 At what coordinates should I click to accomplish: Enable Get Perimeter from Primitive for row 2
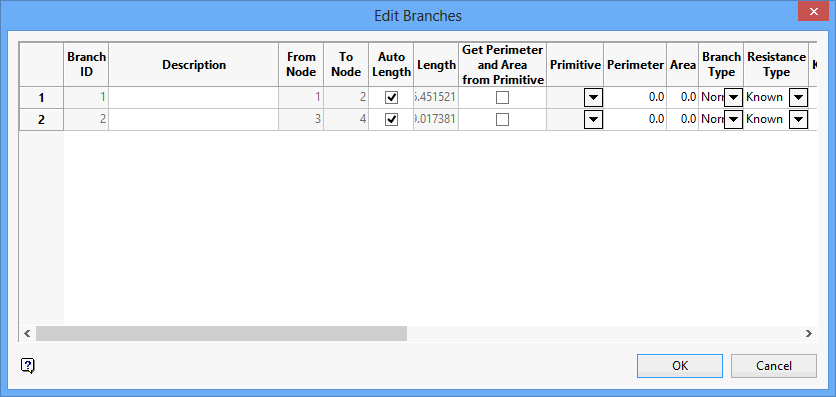click(502, 119)
